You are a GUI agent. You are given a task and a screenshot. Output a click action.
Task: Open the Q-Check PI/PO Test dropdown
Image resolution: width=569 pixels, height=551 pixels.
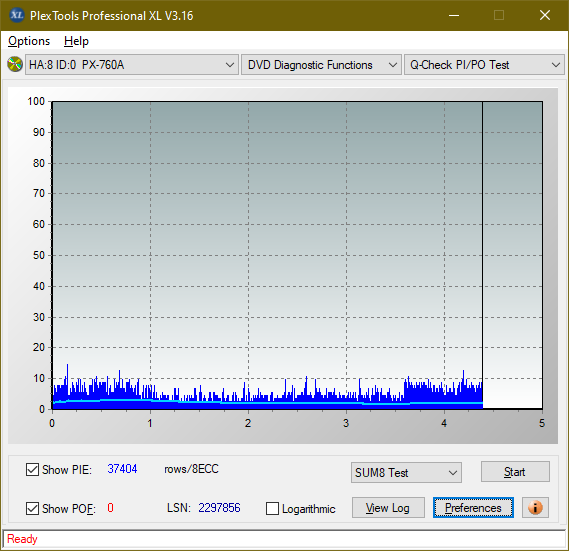pos(484,65)
